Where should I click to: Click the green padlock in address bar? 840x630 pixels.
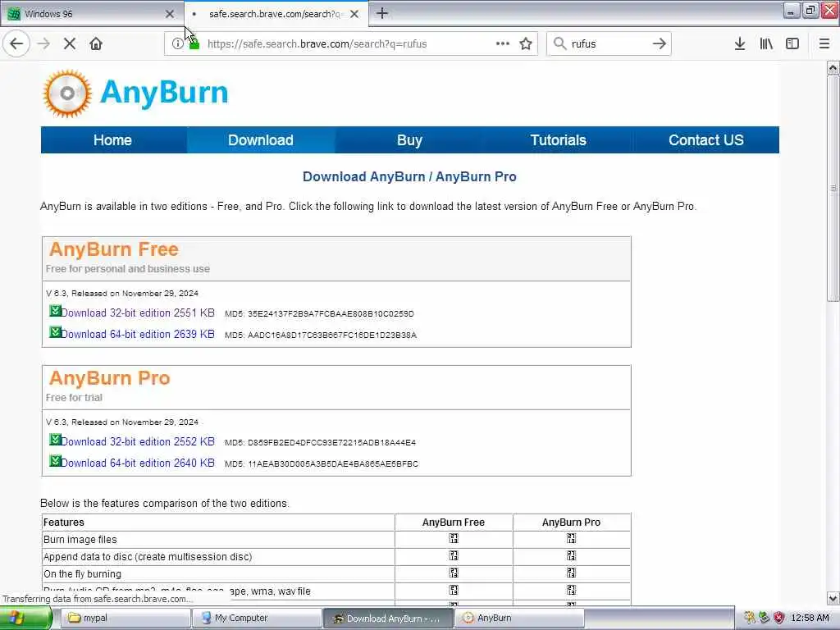194,44
